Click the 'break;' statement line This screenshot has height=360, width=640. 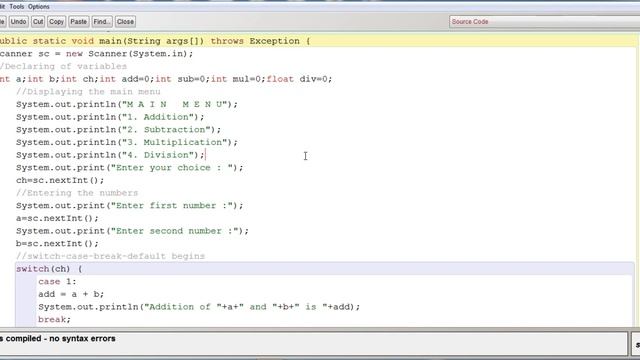coord(54,319)
